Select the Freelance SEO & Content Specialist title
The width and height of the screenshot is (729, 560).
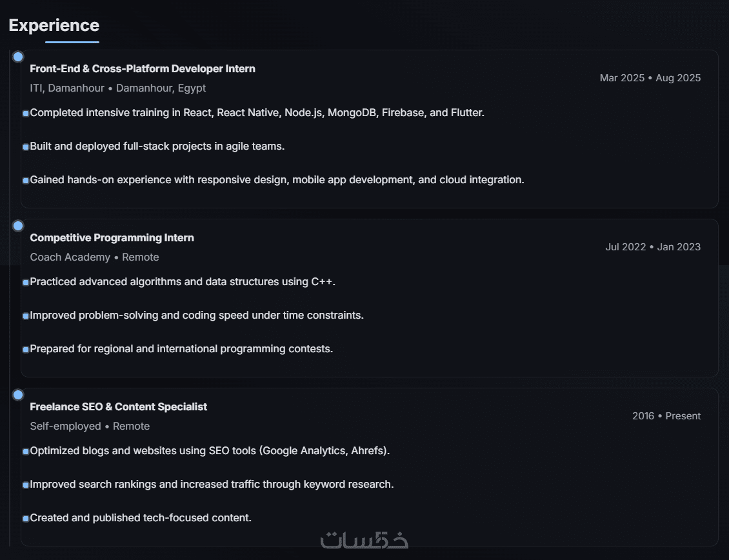(x=119, y=407)
